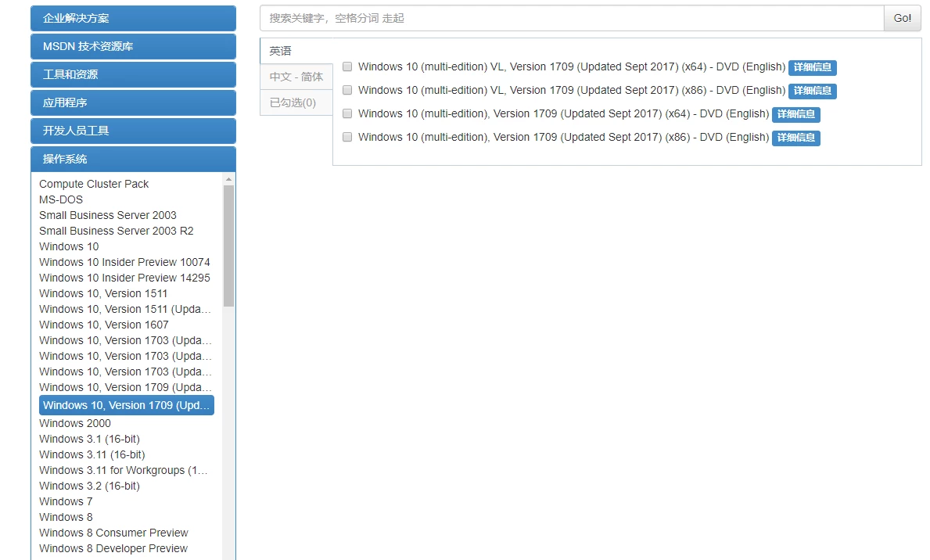Show 详细信息 for the VL x64 DVD
The width and height of the screenshot is (930, 560).
click(x=812, y=67)
